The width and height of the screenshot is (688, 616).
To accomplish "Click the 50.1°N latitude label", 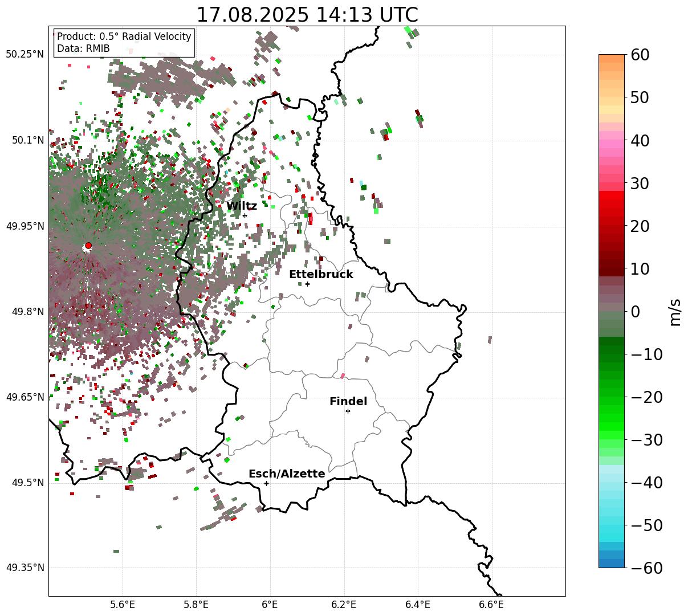I will coord(27,140).
